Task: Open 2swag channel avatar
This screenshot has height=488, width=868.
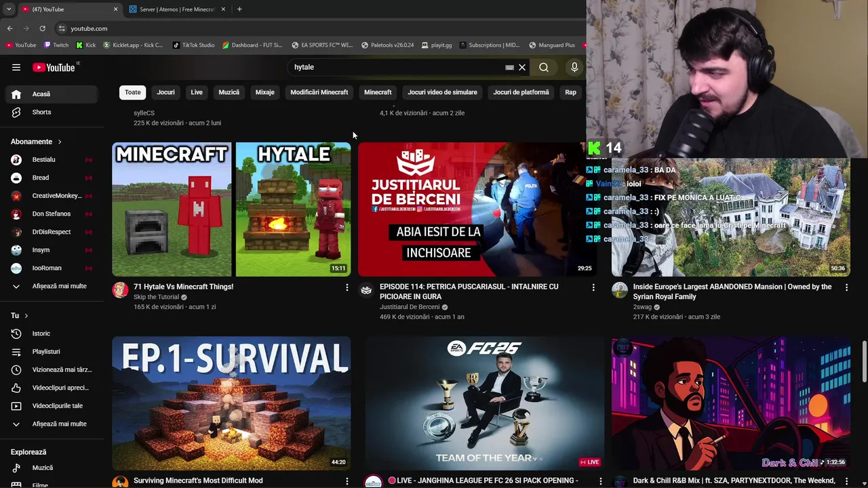Action: point(620,290)
